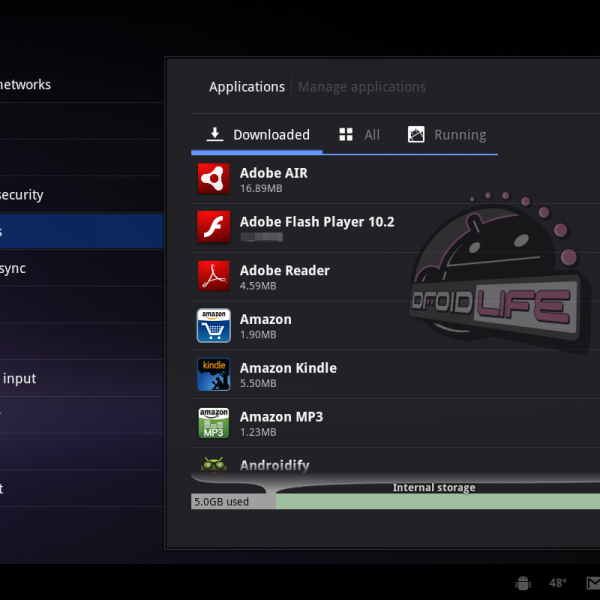The height and width of the screenshot is (600, 600).
Task: Open the Applications breadcrumb title
Action: [x=246, y=87]
